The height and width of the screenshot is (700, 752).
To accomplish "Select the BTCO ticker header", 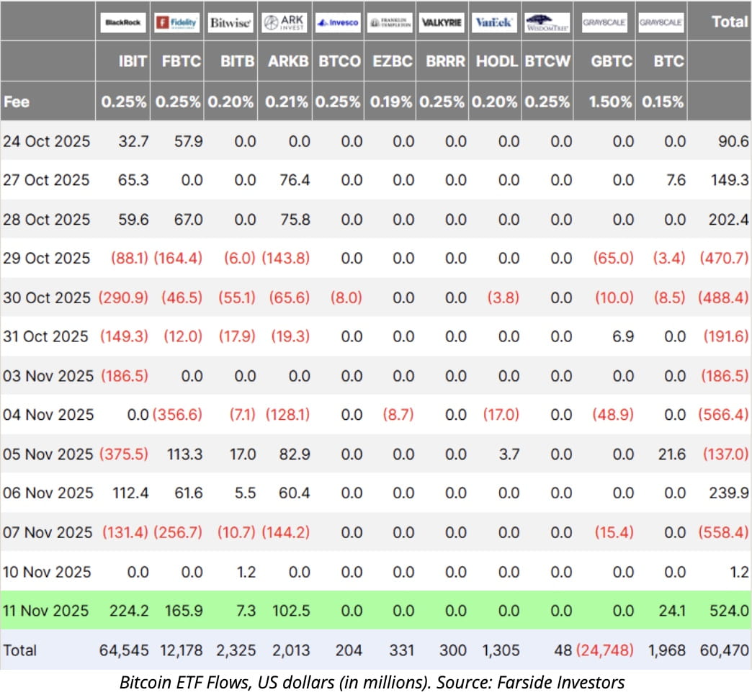I will (x=339, y=61).
